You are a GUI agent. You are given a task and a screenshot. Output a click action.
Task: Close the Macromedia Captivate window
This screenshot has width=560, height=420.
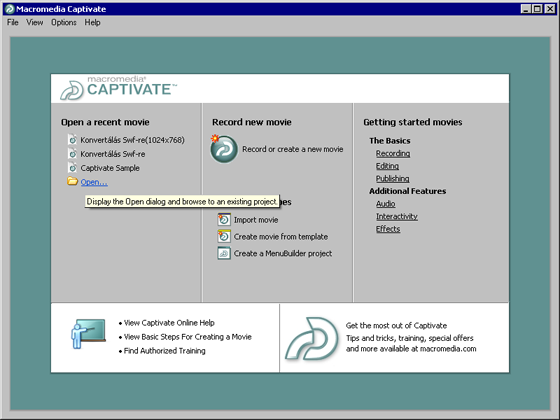(x=550, y=9)
